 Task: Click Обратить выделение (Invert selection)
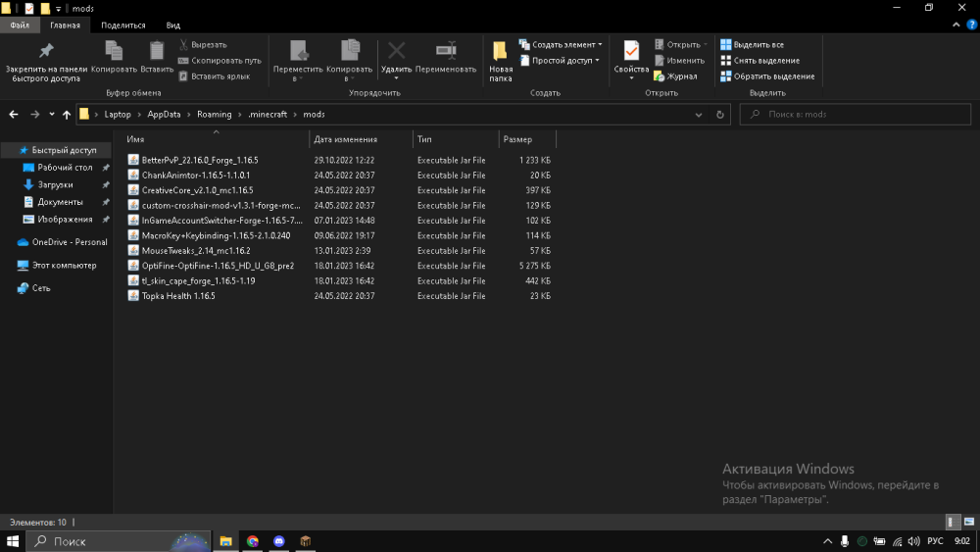(x=767, y=76)
